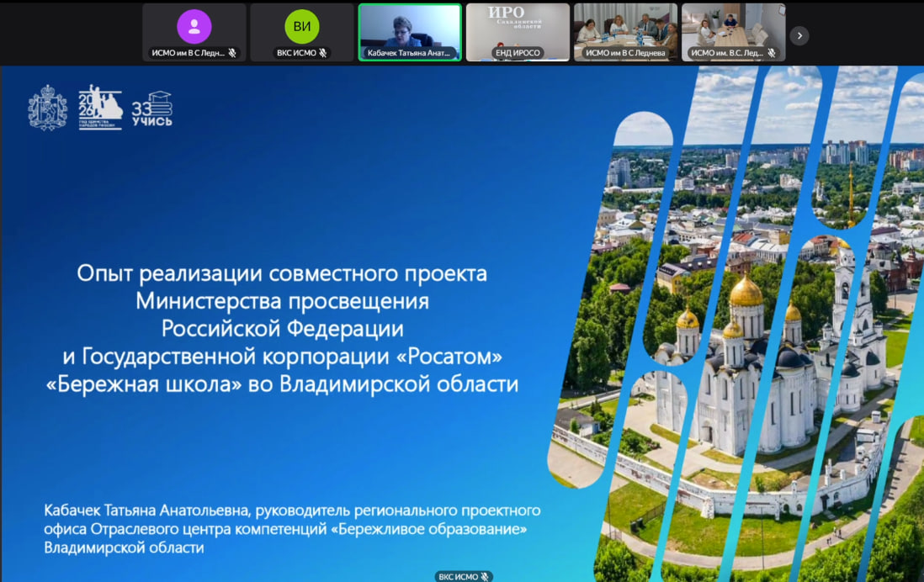The image size is (924, 582).
Task: Click muted mic icon on purple avatar tile
Action: 233,53
